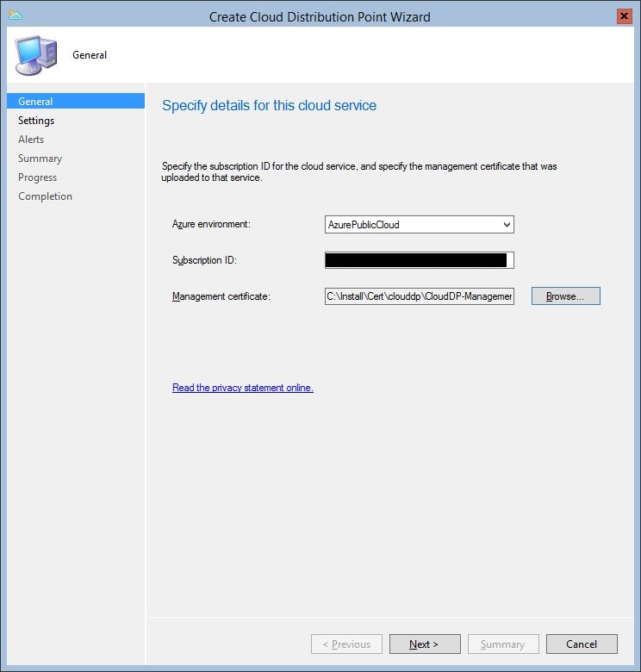This screenshot has width=641, height=672.
Task: Select the Alerts step in sidebar
Action: tap(31, 140)
